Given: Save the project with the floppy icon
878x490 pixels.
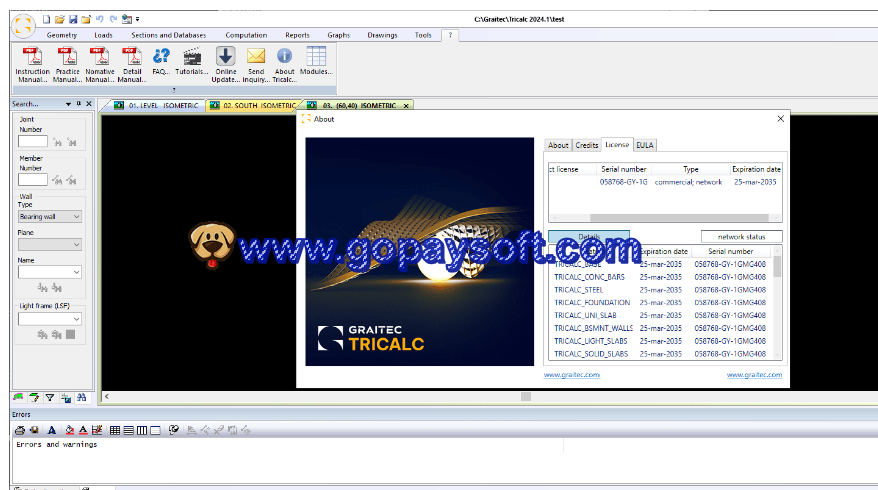Looking at the screenshot, I should [x=73, y=19].
